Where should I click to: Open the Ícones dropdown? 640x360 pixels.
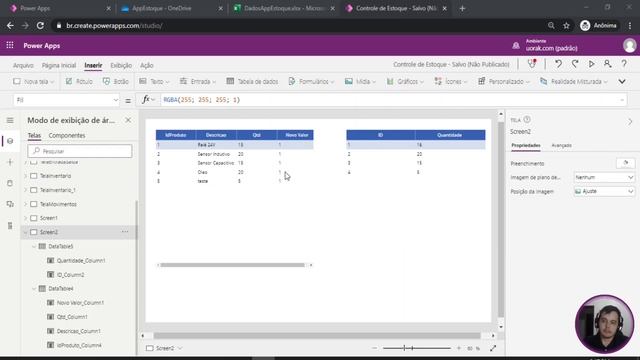pyautogui.click(x=451, y=82)
